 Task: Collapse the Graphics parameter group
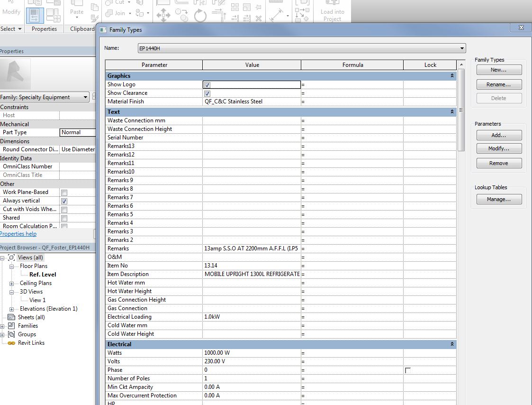[451, 75]
